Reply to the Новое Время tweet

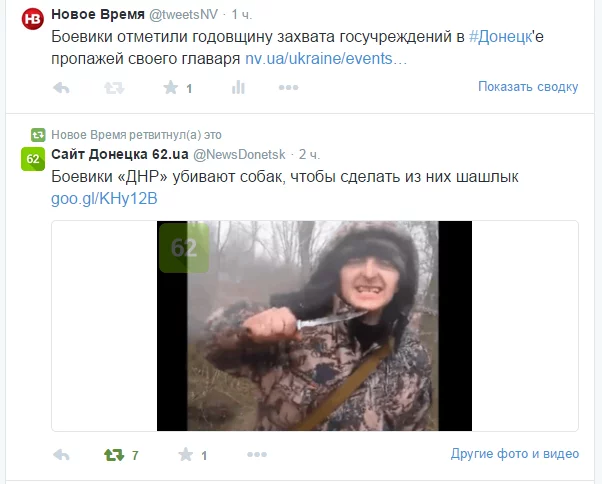pyautogui.click(x=61, y=88)
